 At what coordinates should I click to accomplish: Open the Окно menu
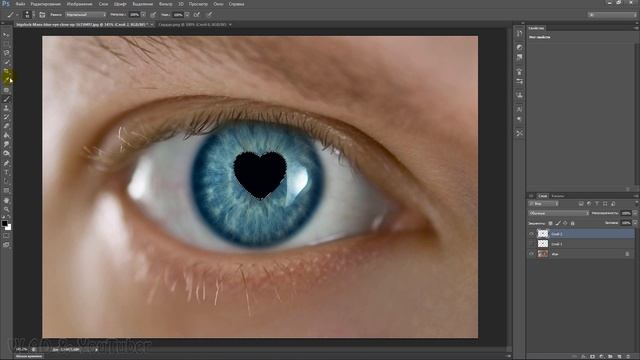tap(218, 4)
